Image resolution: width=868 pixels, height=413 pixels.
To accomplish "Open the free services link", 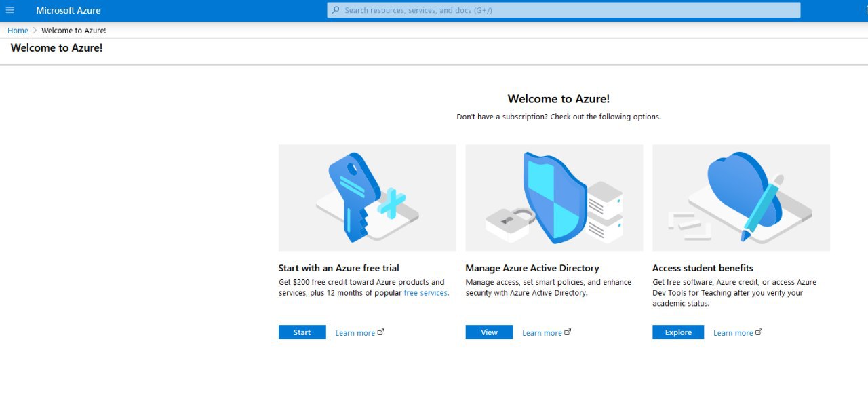I will [426, 293].
